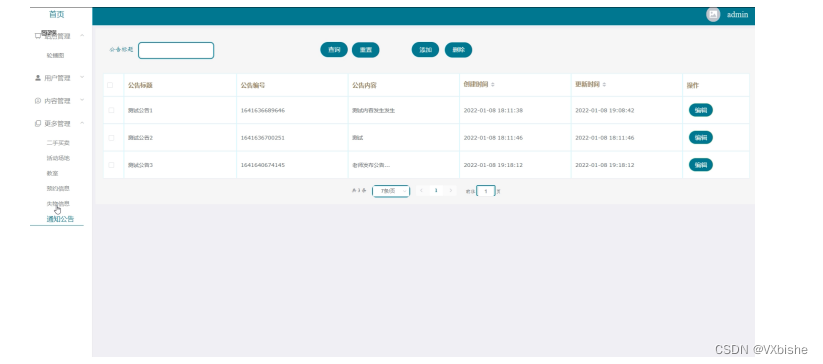Open 活动场地 menu item

pyautogui.click(x=58, y=158)
